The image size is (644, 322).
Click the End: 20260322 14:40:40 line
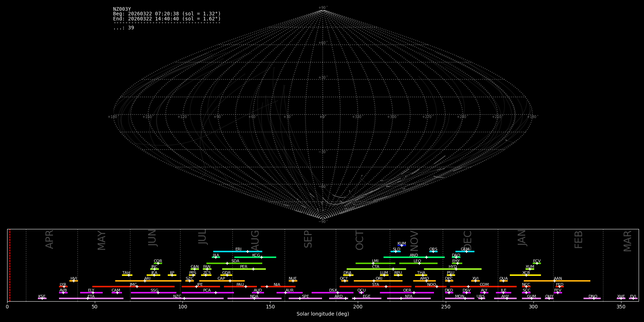click(x=167, y=19)
